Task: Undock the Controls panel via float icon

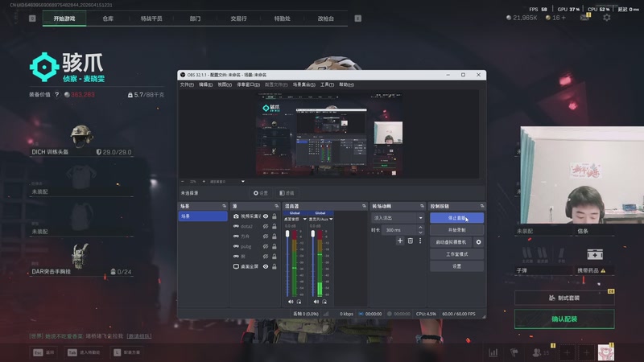Action: (x=482, y=206)
